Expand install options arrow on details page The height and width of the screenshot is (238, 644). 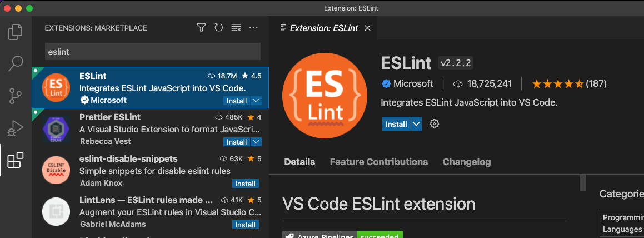coord(417,124)
